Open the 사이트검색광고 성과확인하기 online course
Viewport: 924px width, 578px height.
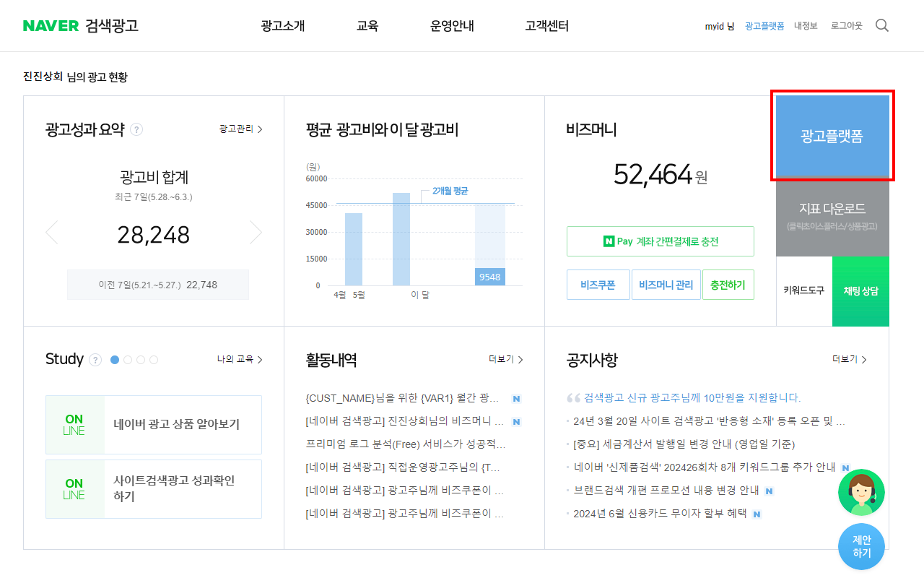pos(154,488)
